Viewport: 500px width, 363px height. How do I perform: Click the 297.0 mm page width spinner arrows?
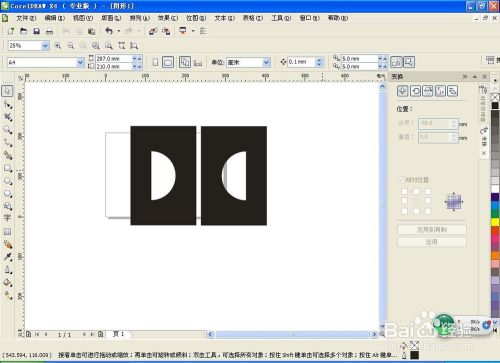(137, 58)
